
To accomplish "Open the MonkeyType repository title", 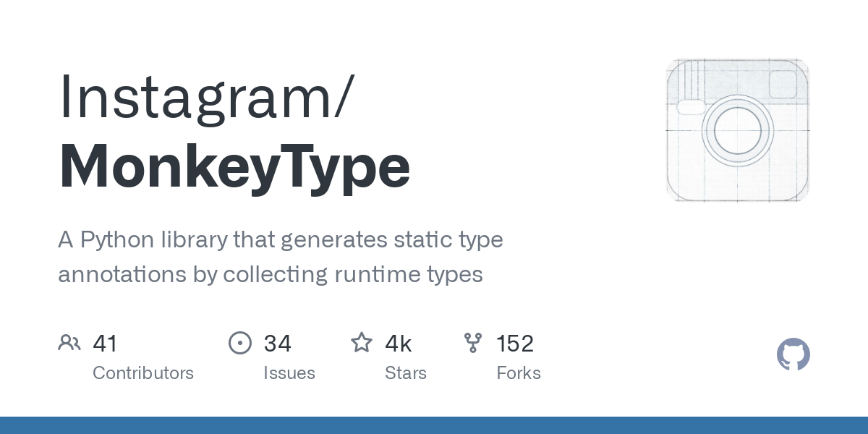I will (x=234, y=167).
